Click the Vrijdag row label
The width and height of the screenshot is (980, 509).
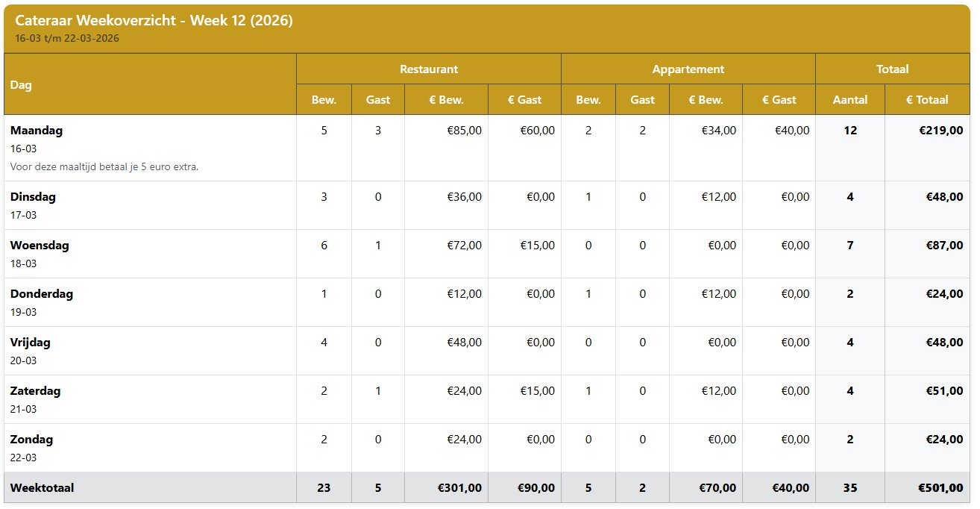[x=31, y=343]
